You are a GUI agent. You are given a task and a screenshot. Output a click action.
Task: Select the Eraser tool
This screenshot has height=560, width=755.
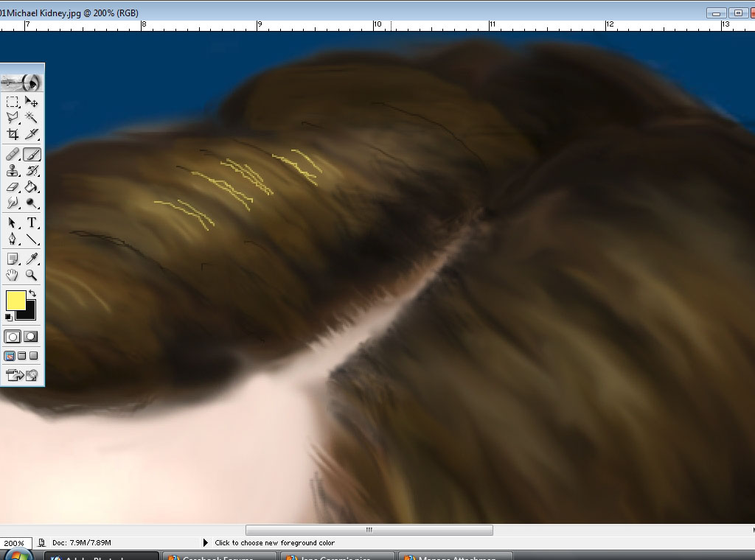[13, 187]
